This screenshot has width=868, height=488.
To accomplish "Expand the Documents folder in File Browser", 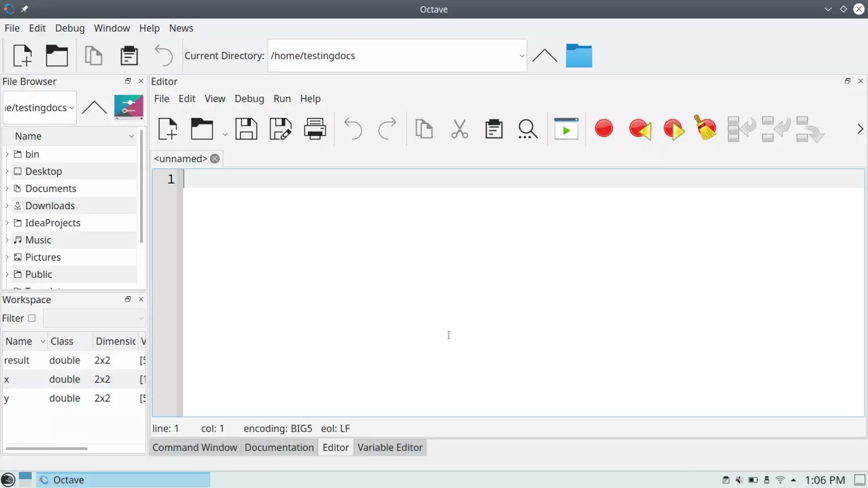I will click(x=7, y=188).
